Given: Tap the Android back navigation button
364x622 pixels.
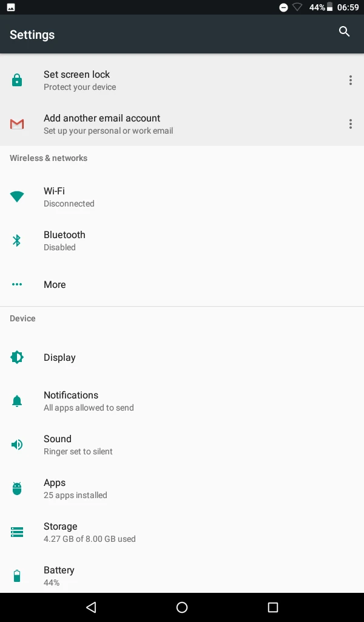Looking at the screenshot, I should (91, 607).
